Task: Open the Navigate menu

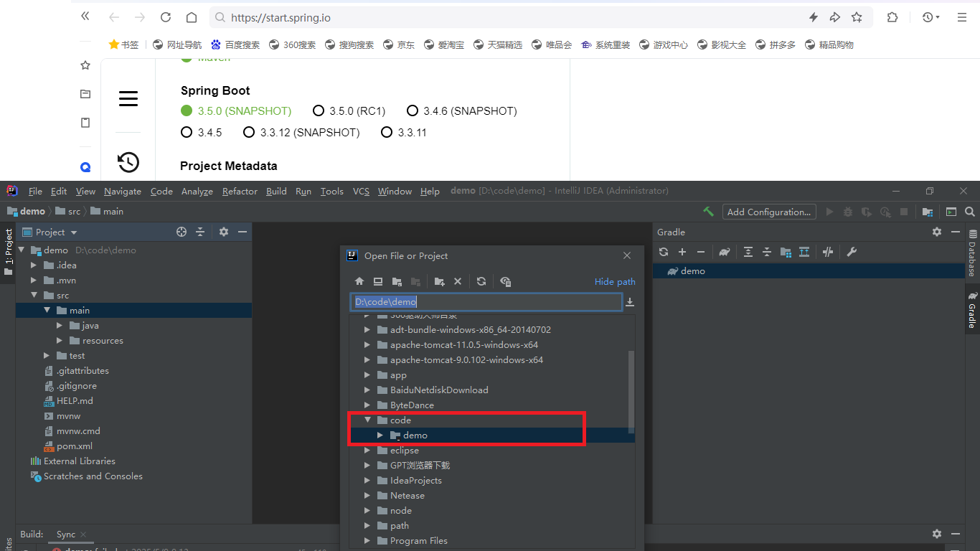Action: click(x=123, y=192)
